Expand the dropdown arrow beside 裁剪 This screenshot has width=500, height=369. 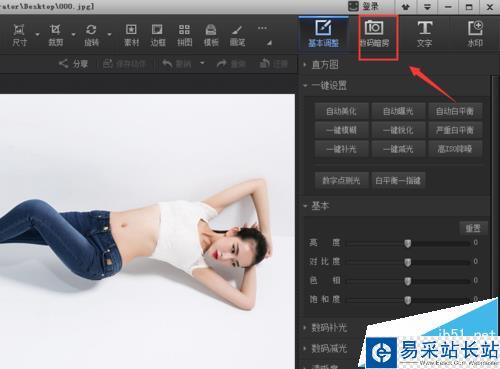73,34
